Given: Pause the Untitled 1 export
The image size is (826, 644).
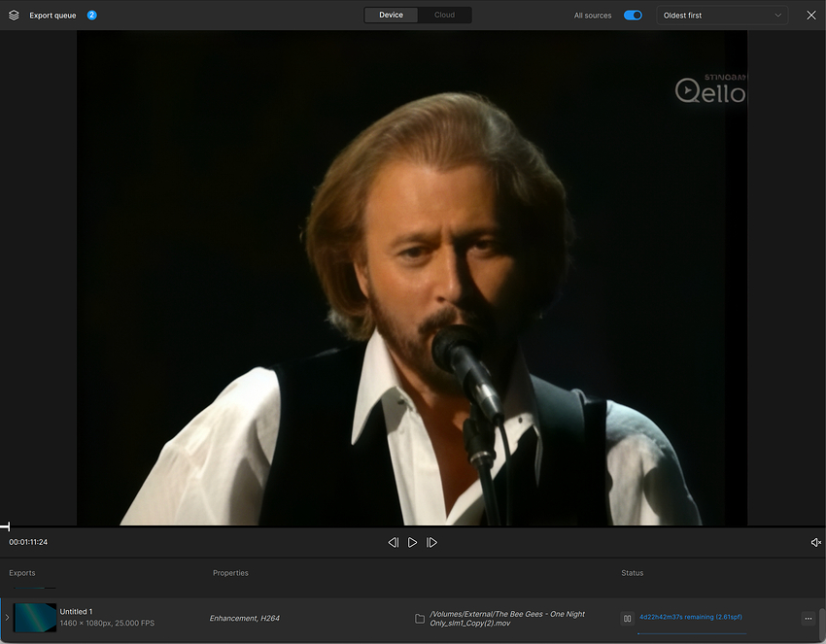Looking at the screenshot, I should click(x=627, y=618).
